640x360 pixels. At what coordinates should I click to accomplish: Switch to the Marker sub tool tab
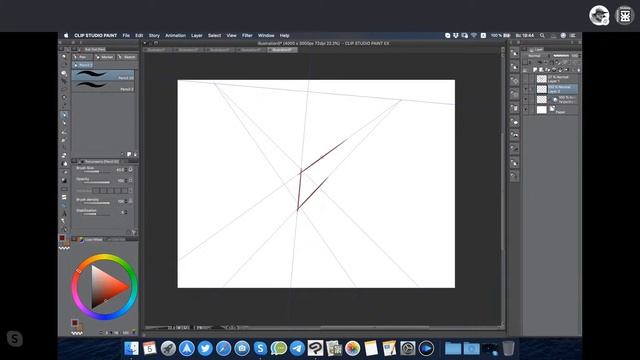coord(105,57)
